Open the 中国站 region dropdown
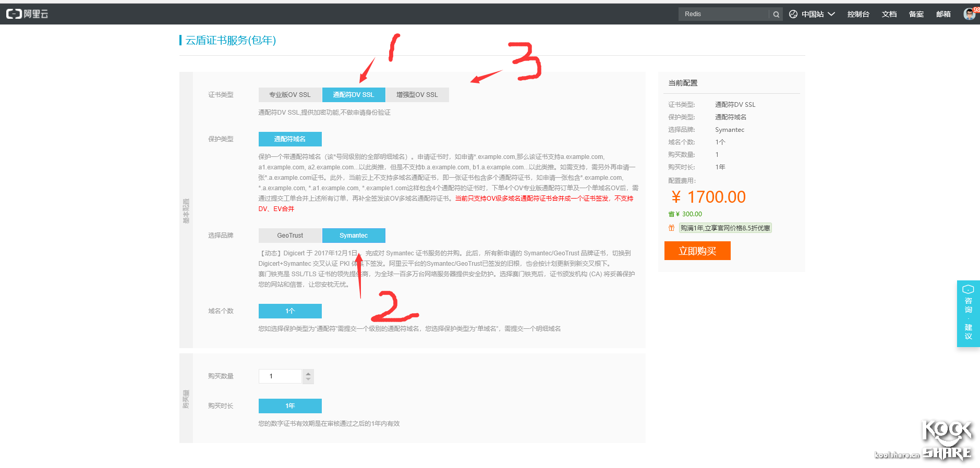This screenshot has width=980, height=468. pyautogui.click(x=818, y=14)
